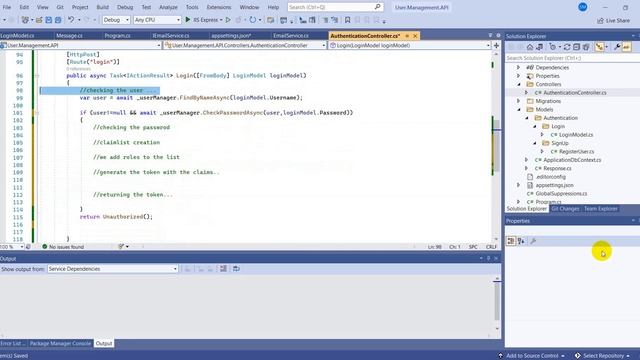The image size is (640, 360).
Task: Click the Live Share button
Action: coord(613,20)
